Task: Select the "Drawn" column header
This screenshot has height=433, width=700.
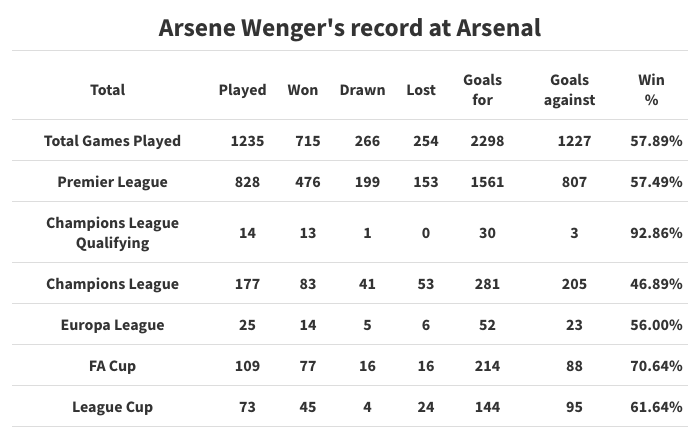Action: coord(361,90)
